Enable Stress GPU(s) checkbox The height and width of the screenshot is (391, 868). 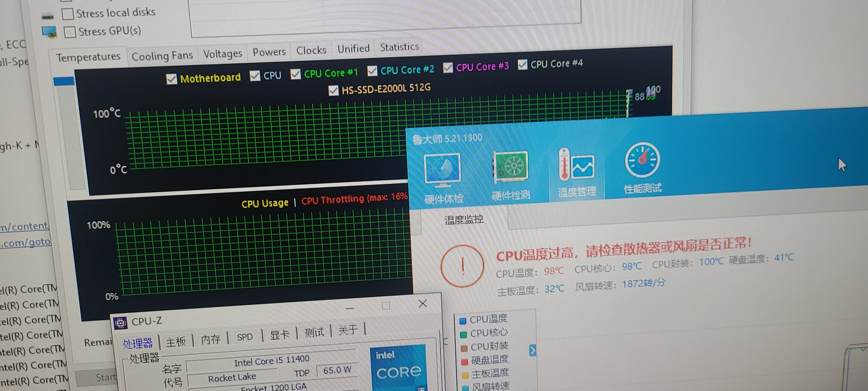pos(70,32)
